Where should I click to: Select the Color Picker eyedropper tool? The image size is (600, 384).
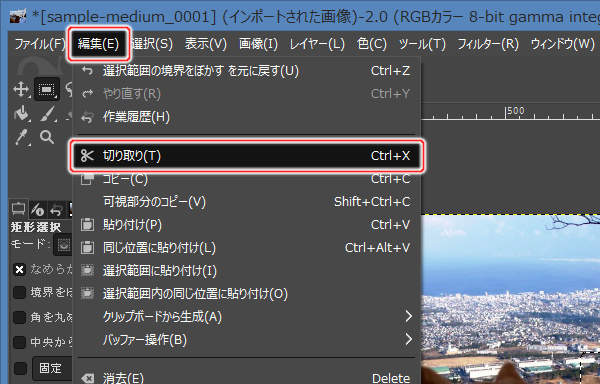pos(21,137)
